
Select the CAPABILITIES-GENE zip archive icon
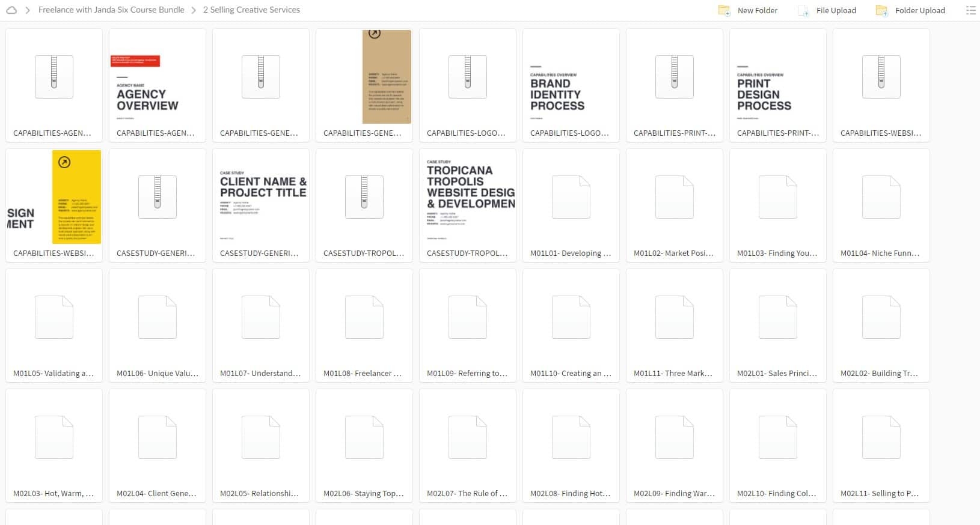coord(261,77)
